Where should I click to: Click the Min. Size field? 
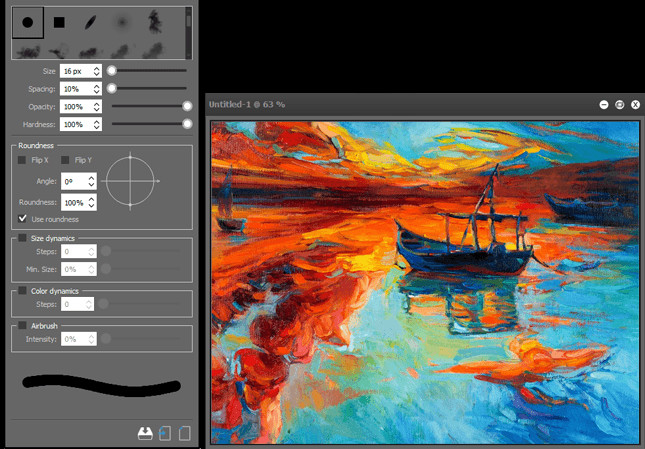click(x=79, y=269)
